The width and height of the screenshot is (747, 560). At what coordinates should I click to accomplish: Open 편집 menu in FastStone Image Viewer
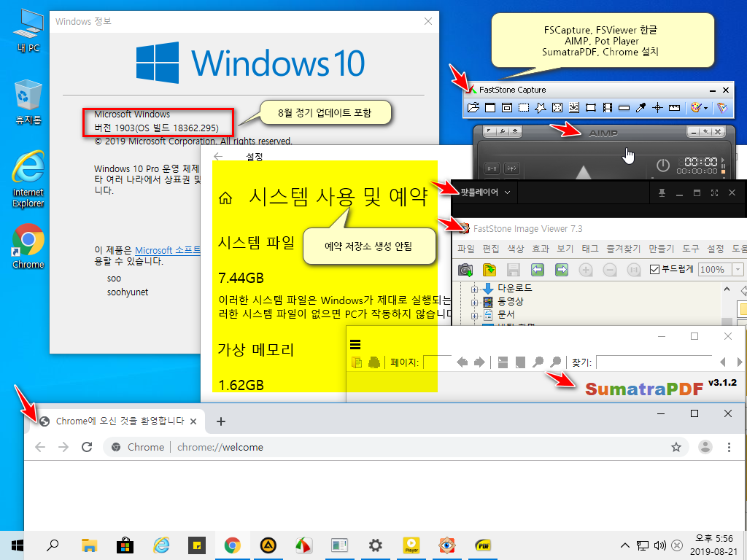[490, 249]
